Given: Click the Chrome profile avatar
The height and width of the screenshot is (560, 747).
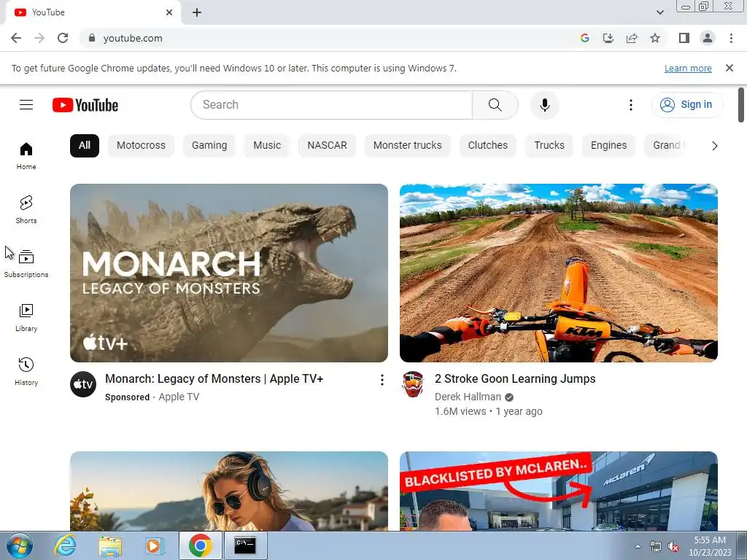Looking at the screenshot, I should pos(708,38).
